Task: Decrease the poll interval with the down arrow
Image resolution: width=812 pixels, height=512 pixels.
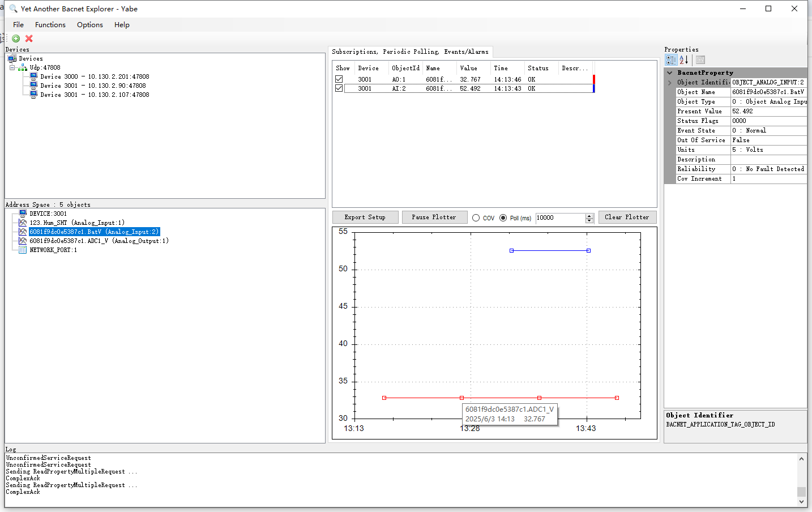Action: pyautogui.click(x=589, y=220)
